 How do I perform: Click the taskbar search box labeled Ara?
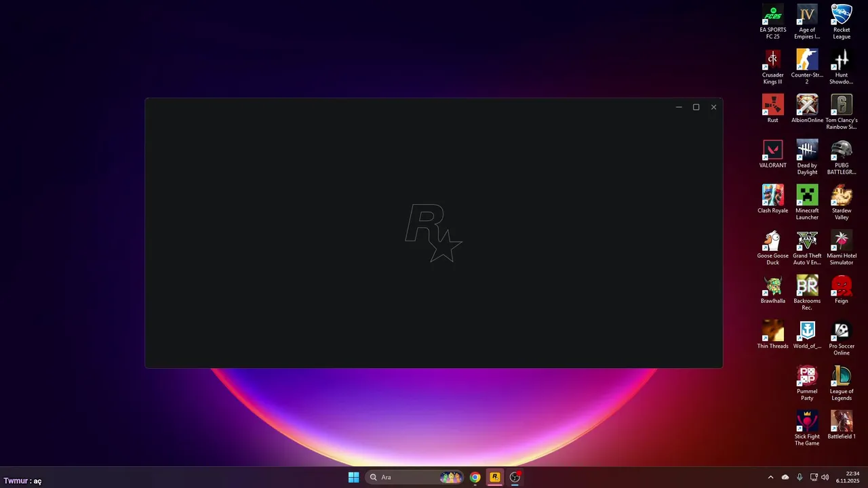[x=414, y=477]
